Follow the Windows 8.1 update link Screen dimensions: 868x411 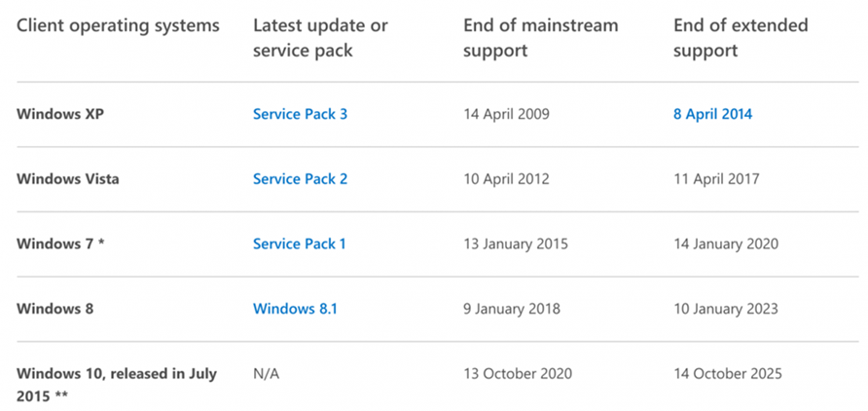[295, 309]
